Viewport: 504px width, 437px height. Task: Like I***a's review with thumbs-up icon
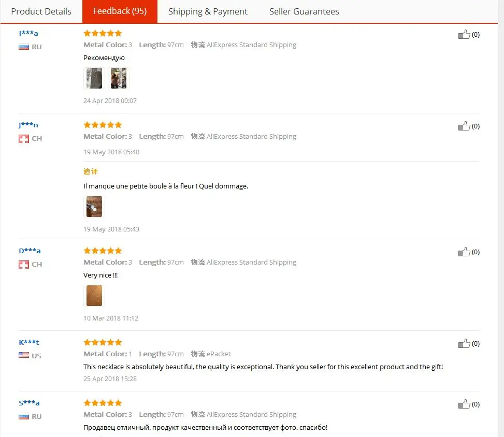pyautogui.click(x=464, y=34)
